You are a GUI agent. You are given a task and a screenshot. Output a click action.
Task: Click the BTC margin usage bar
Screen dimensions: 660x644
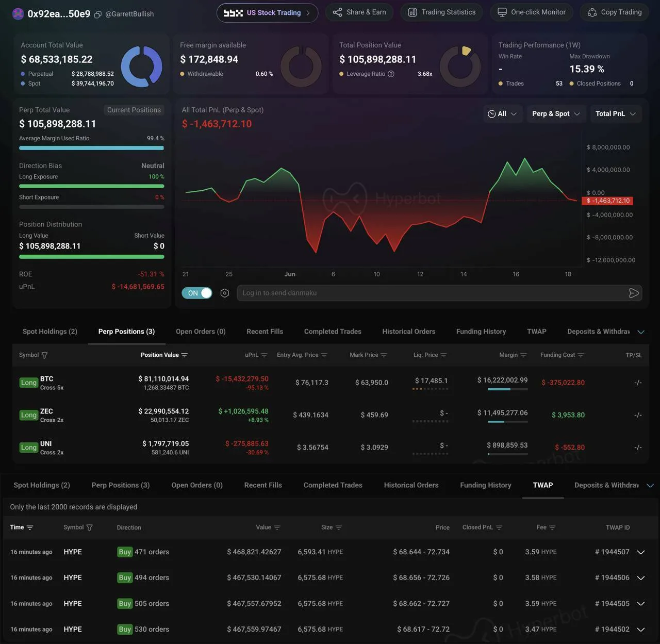[507, 389]
